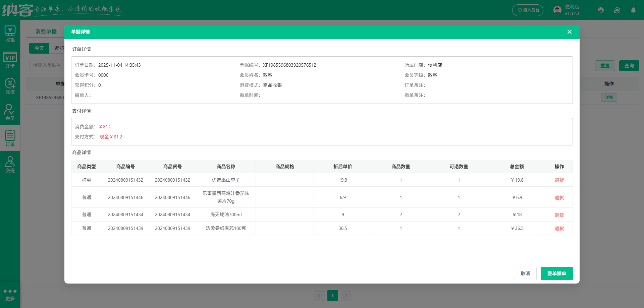Open the notification bell icon
Image resolution: width=644 pixels, height=308 pixels.
tap(633, 10)
